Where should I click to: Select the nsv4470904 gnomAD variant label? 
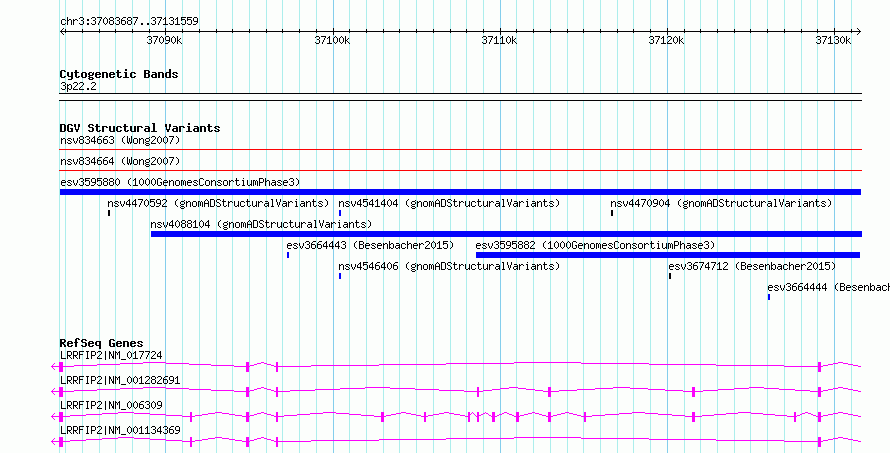point(721,203)
